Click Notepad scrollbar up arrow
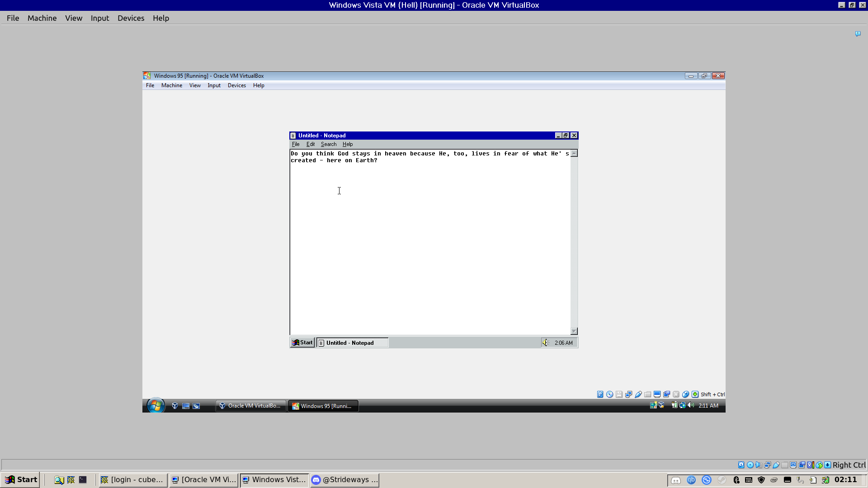Image resolution: width=868 pixels, height=488 pixels. [574, 154]
